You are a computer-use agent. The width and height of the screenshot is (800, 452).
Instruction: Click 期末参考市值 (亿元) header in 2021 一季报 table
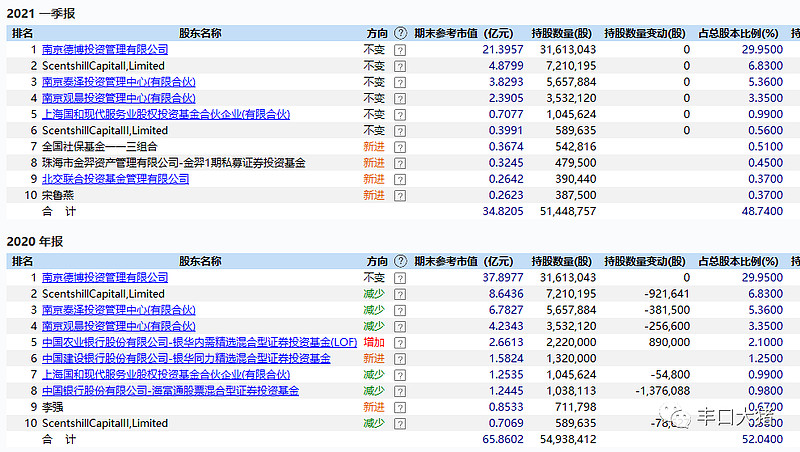coord(463,34)
